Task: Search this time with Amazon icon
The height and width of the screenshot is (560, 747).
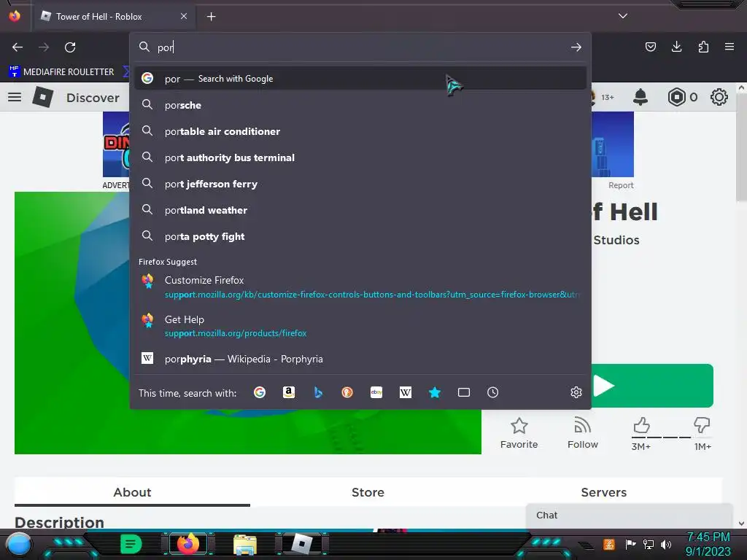Action: (289, 392)
